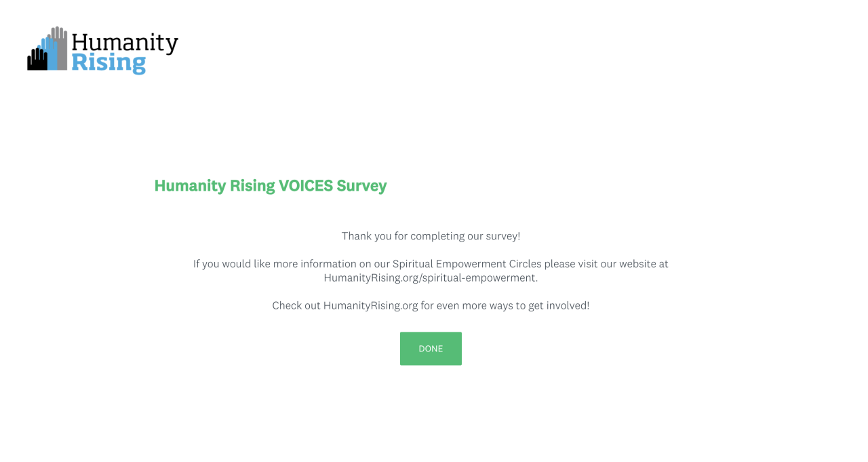Click "even more ways to get involved!" text

click(x=513, y=305)
